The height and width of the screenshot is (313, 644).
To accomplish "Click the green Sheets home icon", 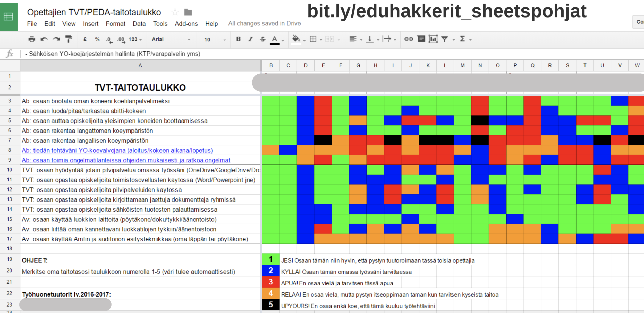I will coord(9,17).
